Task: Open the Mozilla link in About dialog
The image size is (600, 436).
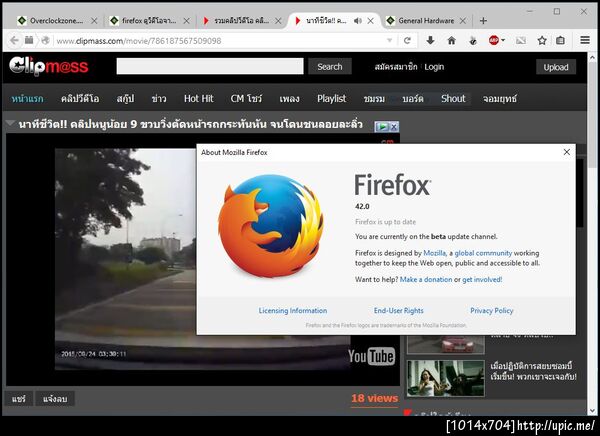Action: click(x=434, y=253)
